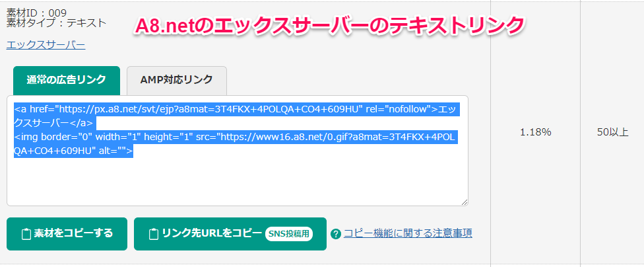Open コピー機能に関する注意事項 link
644x267 pixels.
point(408,233)
